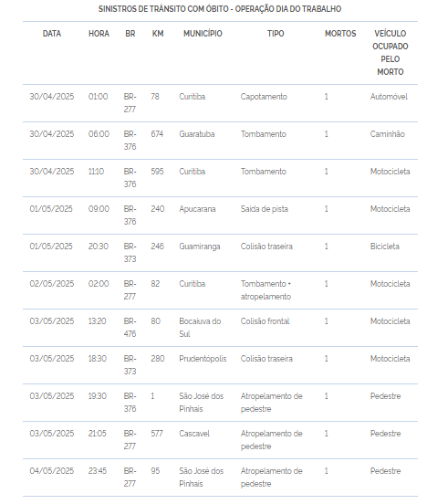This screenshot has width=448, height=504.
Task: Click the 04/05/2025 date cell
Action: 52,471
